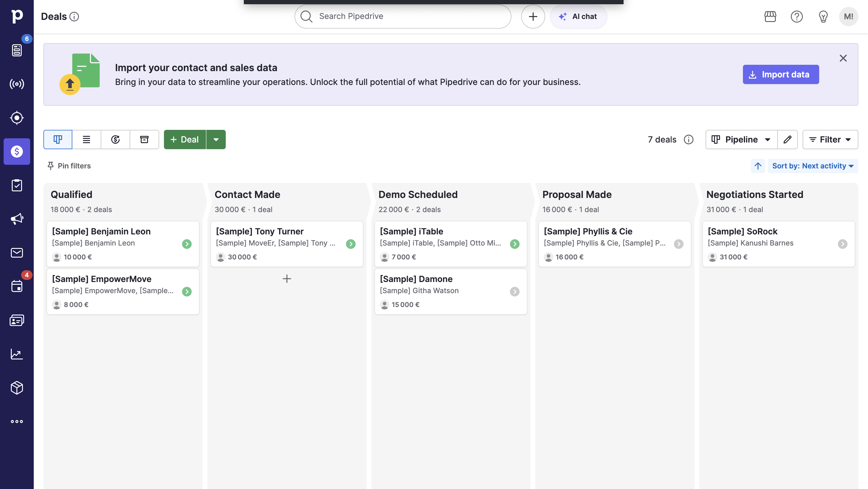Click the Qualified stage header
Image resolution: width=868 pixels, height=489 pixels.
click(71, 194)
